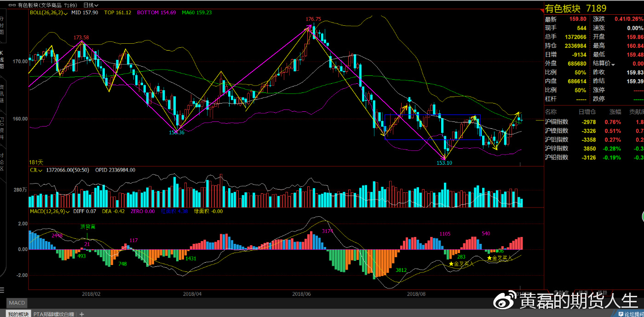The image size is (644, 317).
Task: Click the 总手 value 1372066
Action: point(575,37)
